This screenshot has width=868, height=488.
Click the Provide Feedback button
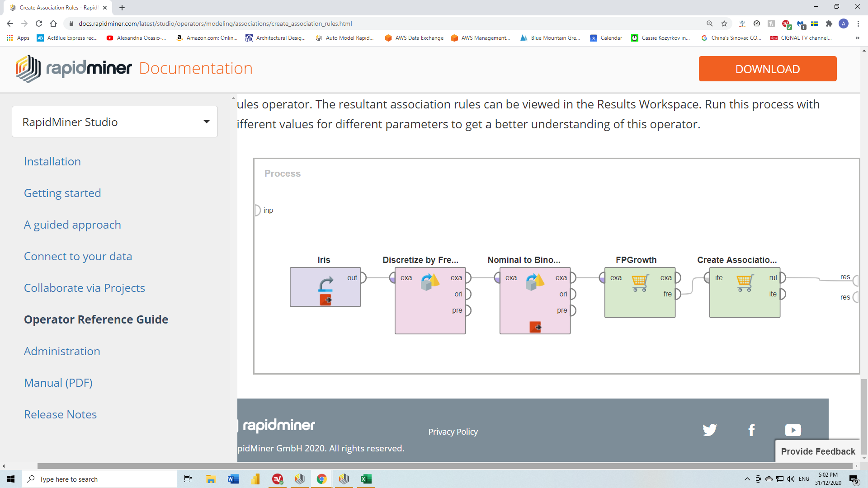click(x=818, y=451)
